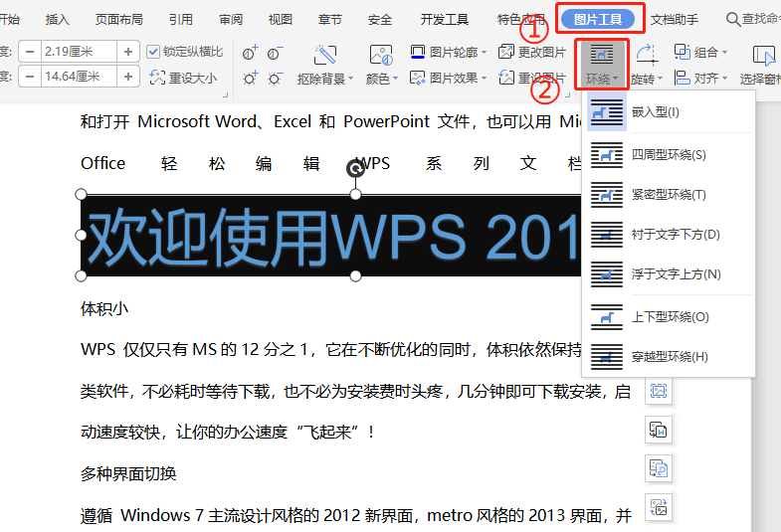Click the 多种界面切换 heading text
The image size is (781, 532).
coord(128,473)
